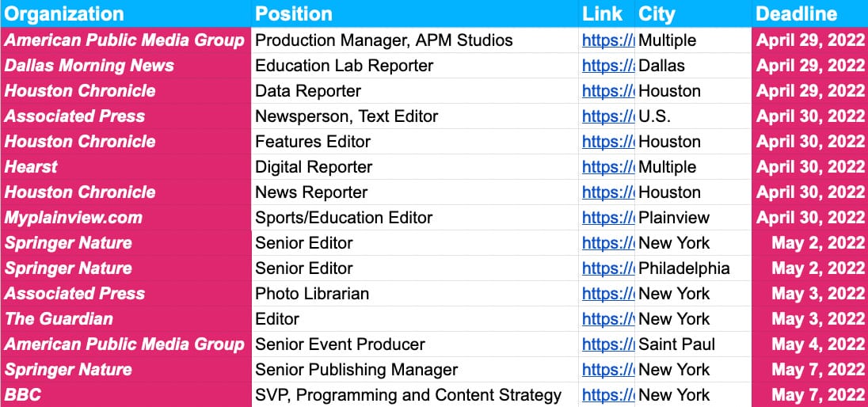Select the SVP, Programming and Content Strategy cell
The image size is (868, 407).
(x=408, y=395)
